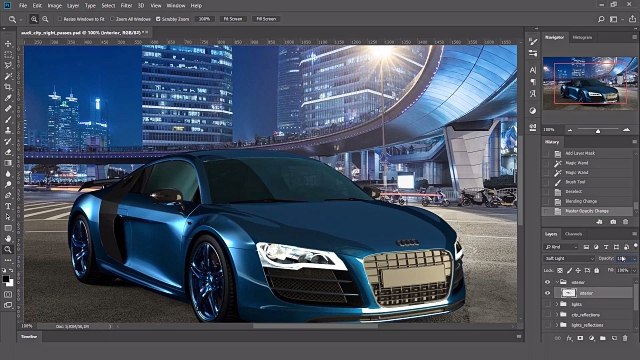Image resolution: width=640 pixels, height=360 pixels.
Task: Click the Zoom In icon in options bar
Action: pyautogui.click(x=34, y=19)
